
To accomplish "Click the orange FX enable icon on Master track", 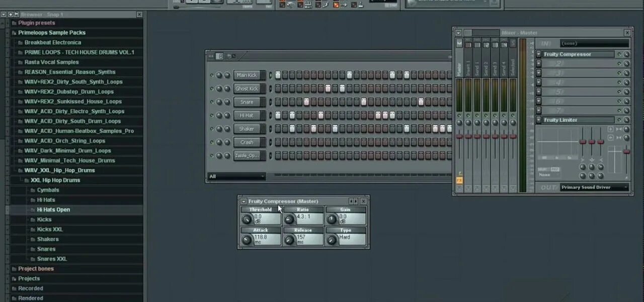I will (459, 180).
